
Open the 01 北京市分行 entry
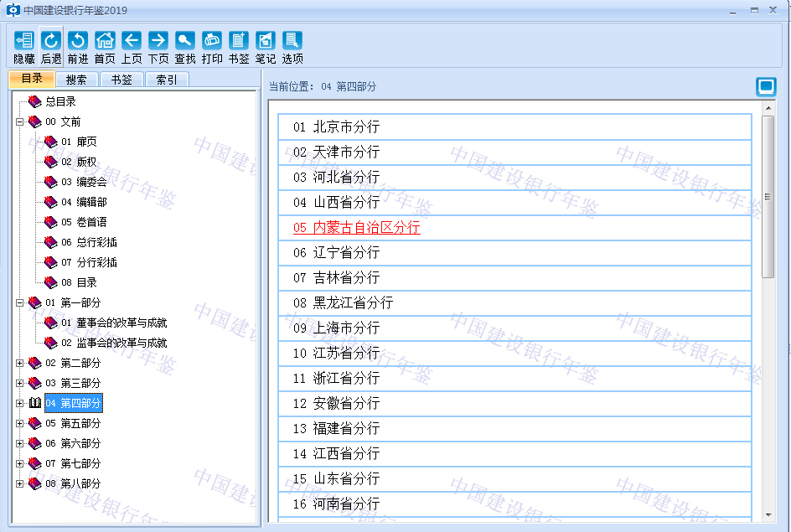tap(514, 127)
